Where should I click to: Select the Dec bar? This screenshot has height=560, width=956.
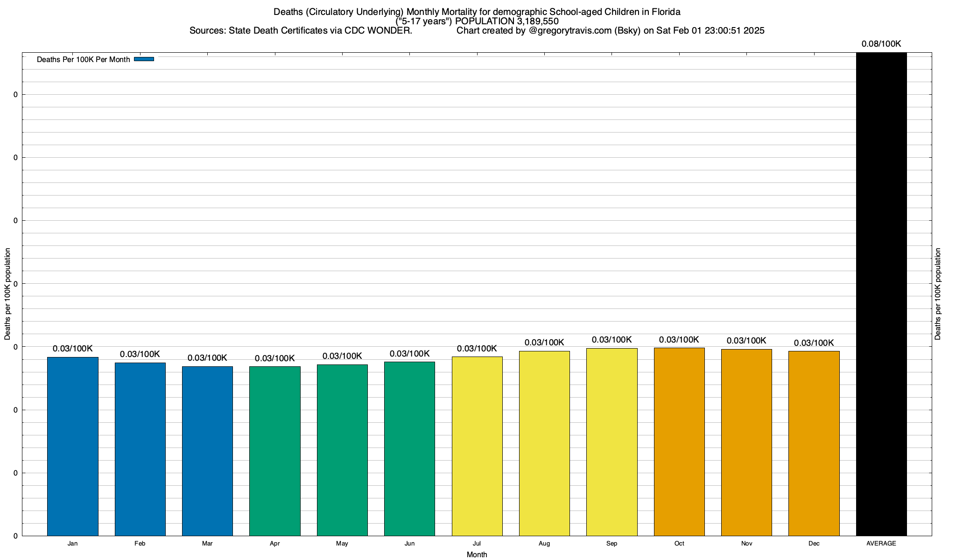814,443
